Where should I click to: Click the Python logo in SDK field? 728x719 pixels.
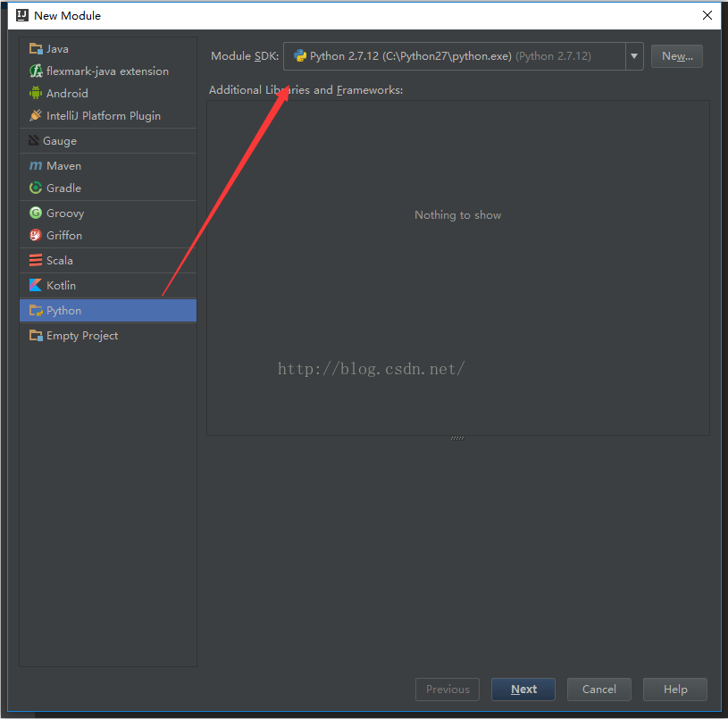point(300,56)
